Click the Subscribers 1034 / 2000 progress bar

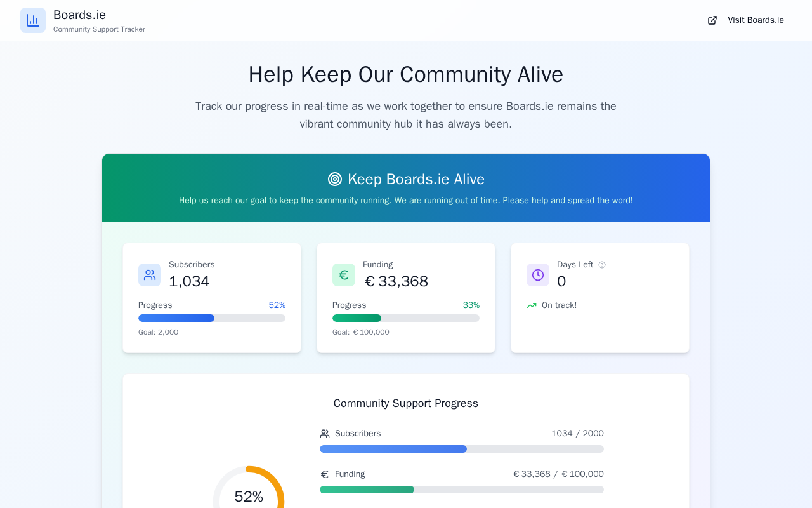click(462, 449)
